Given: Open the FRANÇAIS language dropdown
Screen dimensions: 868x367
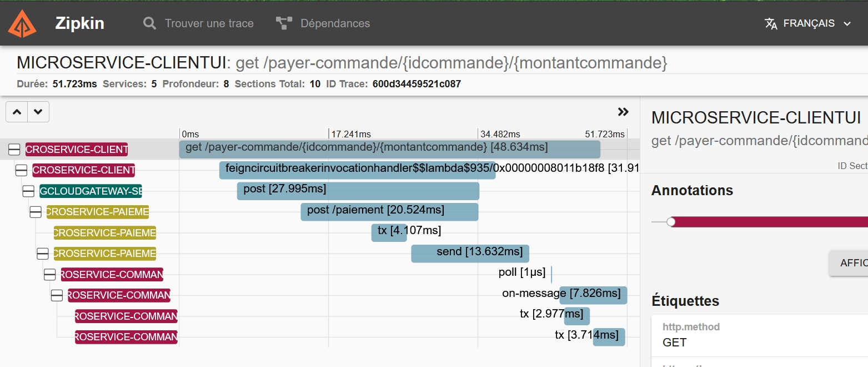Looking at the screenshot, I should point(808,23).
